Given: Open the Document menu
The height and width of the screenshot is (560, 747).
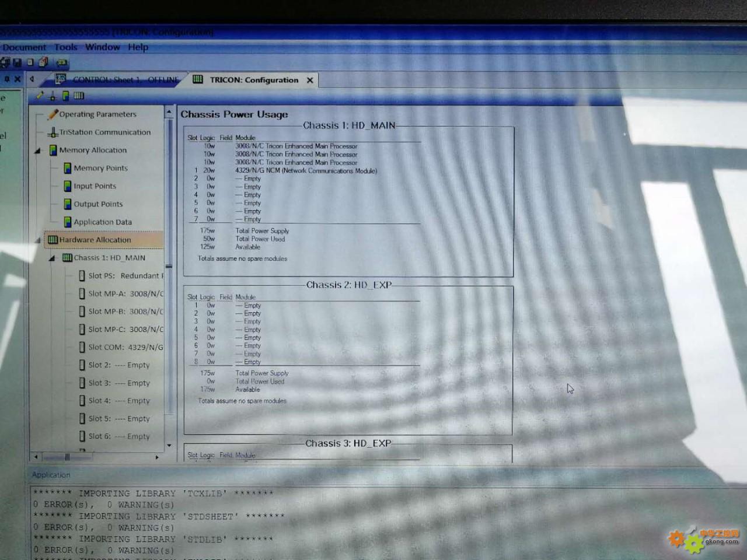Looking at the screenshot, I should click(x=24, y=47).
